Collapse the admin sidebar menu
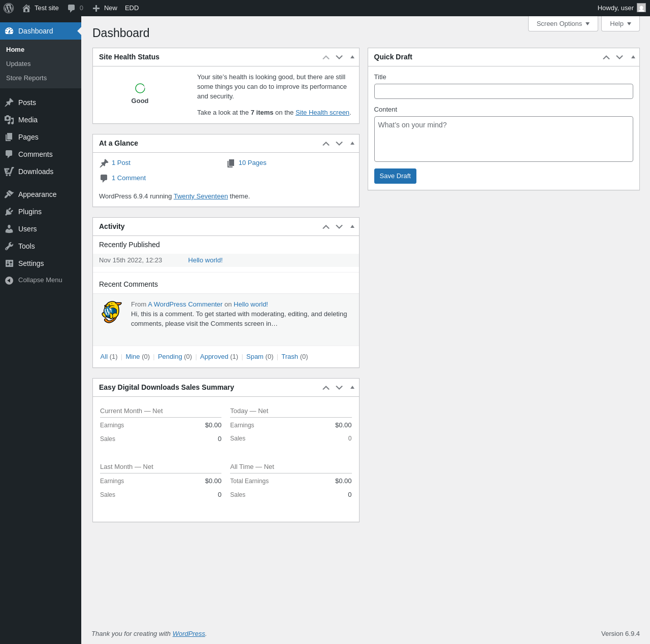Screen dimensions: 650x644 (x=41, y=280)
